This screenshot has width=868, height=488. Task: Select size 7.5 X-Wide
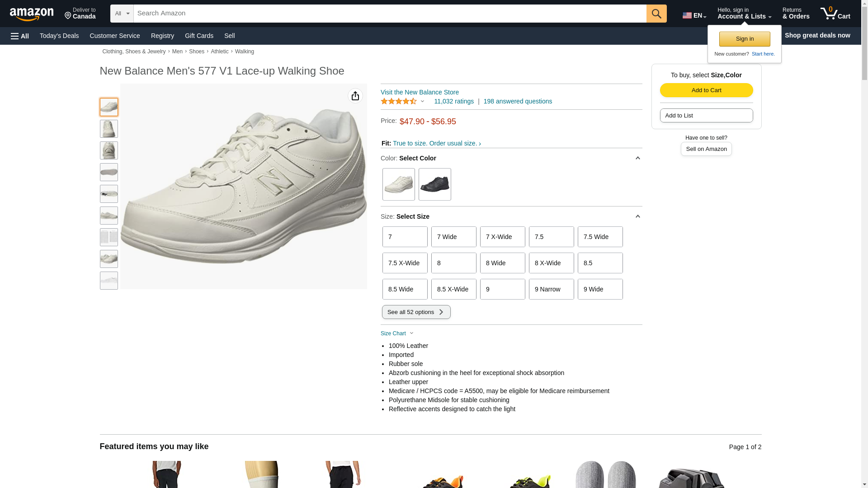405,263
